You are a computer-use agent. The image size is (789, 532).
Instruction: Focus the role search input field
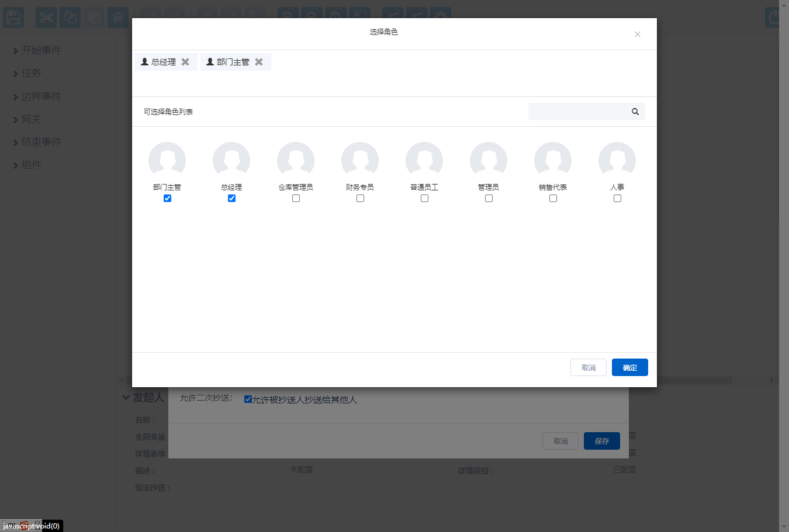[x=577, y=112]
